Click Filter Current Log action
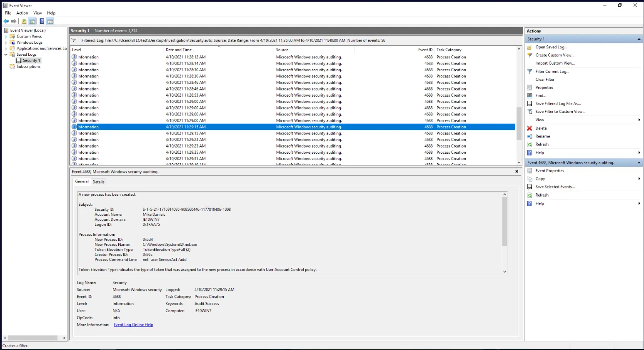Image resolution: width=644 pixels, height=350 pixels. coord(552,72)
